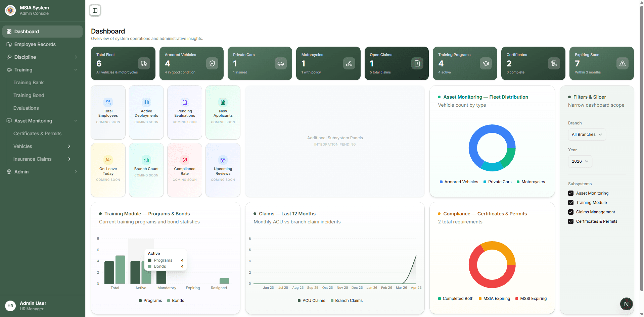Screen dimensions: 644x317
Task: Click the On-Leave Today person icon
Action: 108,160
